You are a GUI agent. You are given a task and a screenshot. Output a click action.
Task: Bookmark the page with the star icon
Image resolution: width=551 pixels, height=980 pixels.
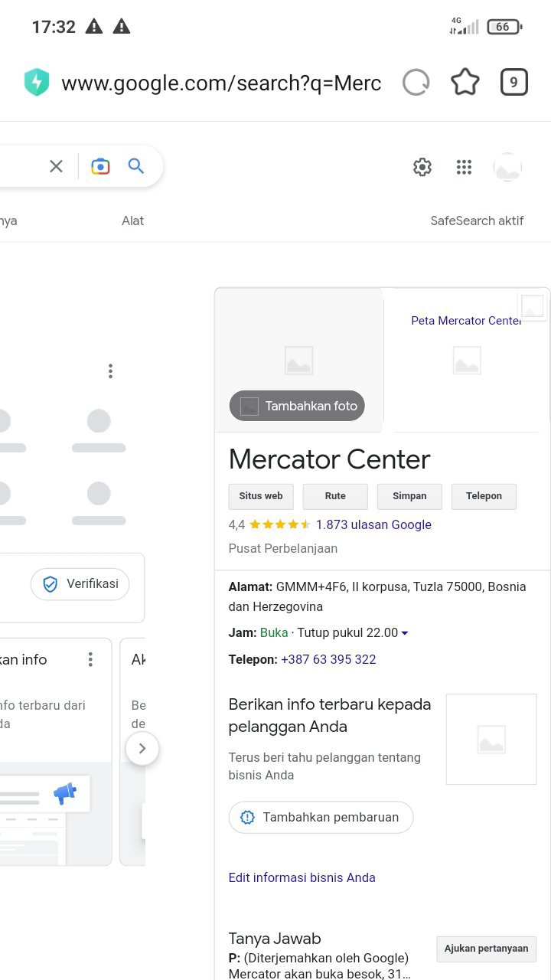tap(465, 83)
